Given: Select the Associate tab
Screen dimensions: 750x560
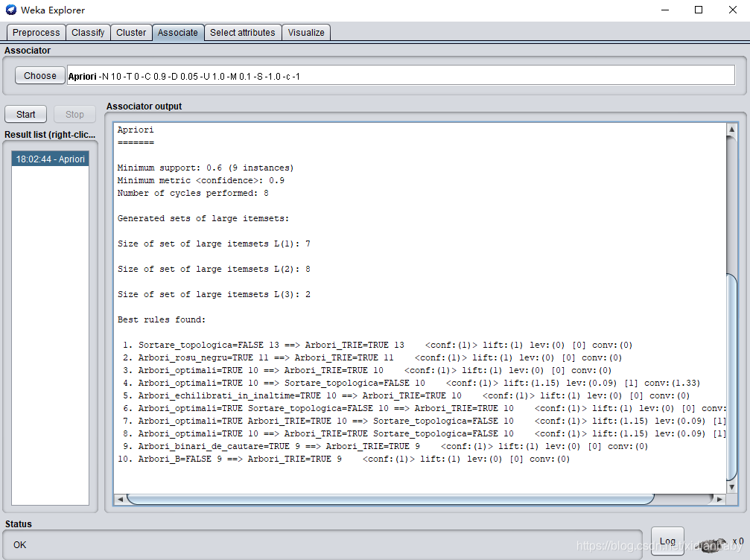Looking at the screenshot, I should pyautogui.click(x=178, y=33).
